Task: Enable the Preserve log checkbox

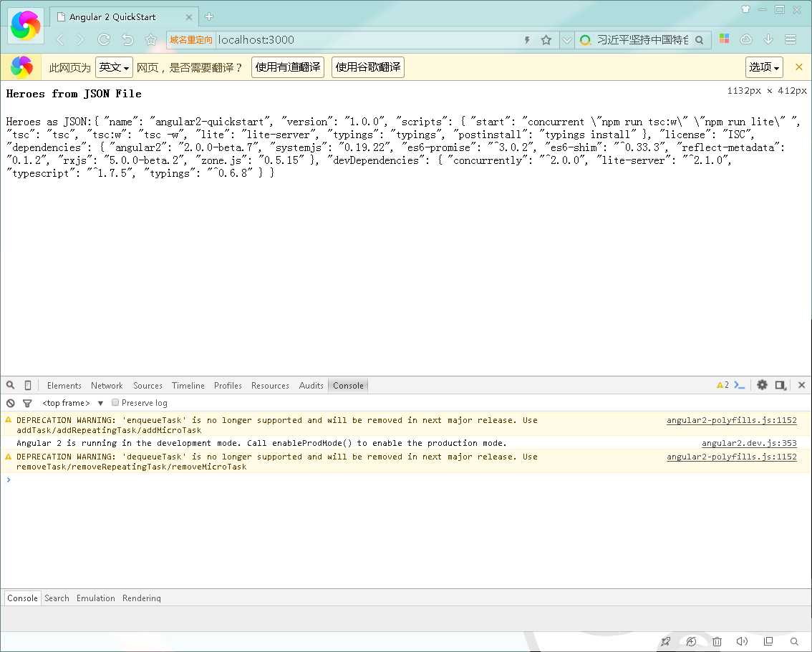Action: pos(115,402)
